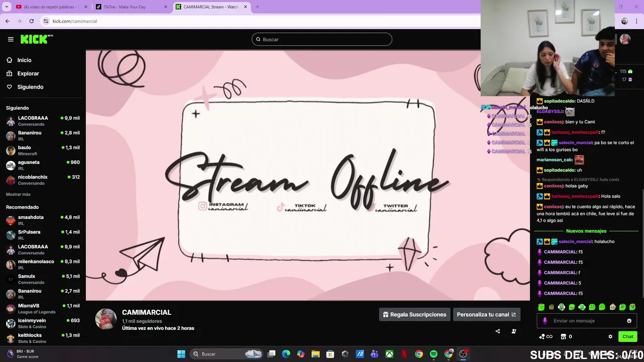Open followed channel Bananirou with 2,8 mil
This screenshot has width=644, height=362.
[x=43, y=136]
